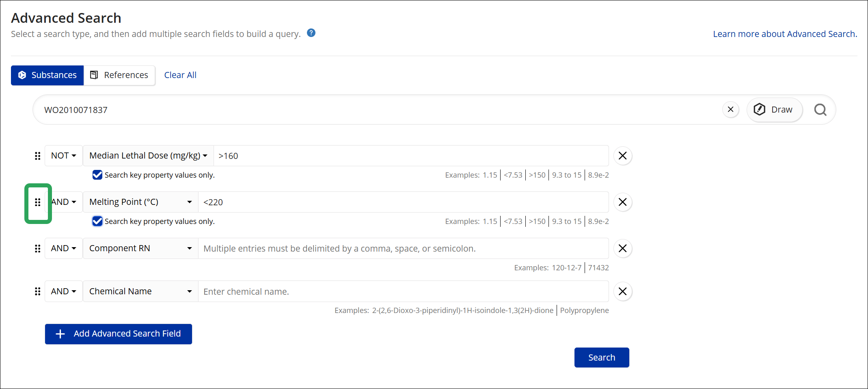Viewport: 868px width, 389px height.
Task: Click the blue help question mark icon
Action: pos(311,33)
